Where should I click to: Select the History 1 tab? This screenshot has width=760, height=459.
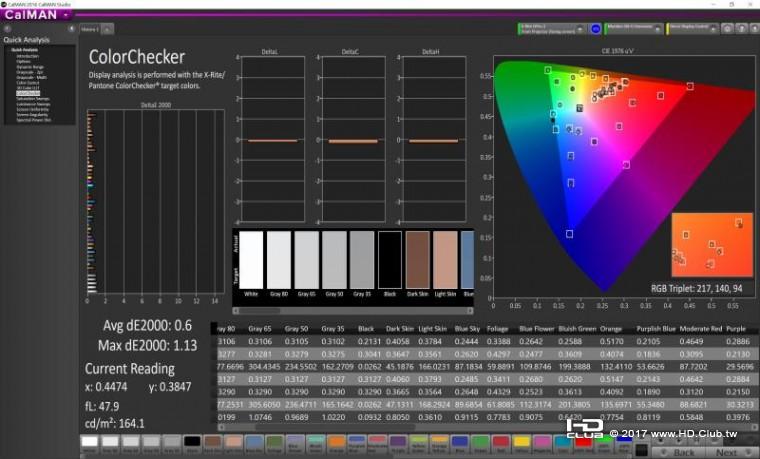(x=90, y=29)
